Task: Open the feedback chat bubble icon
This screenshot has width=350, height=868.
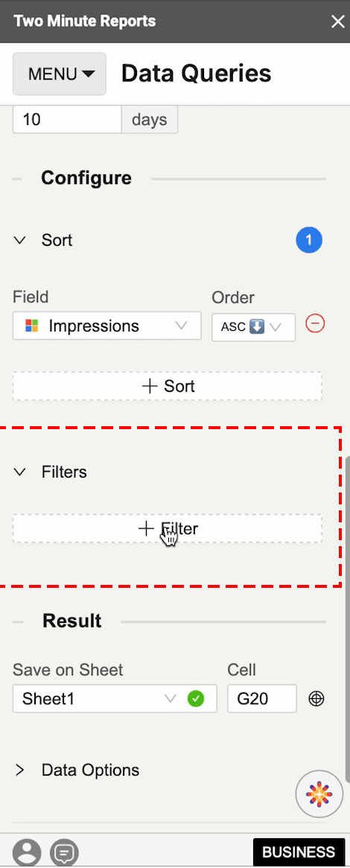Action: [x=64, y=852]
